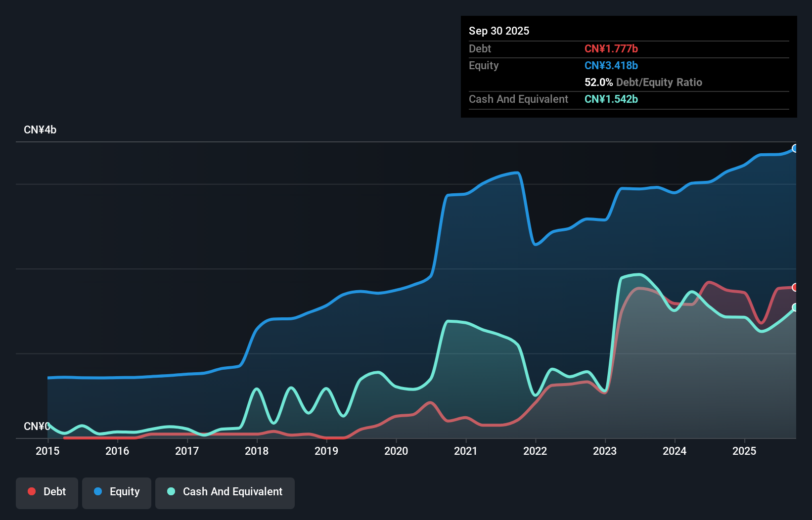Click the 2015 x-axis label
This screenshot has height=520, width=812.
pos(47,451)
